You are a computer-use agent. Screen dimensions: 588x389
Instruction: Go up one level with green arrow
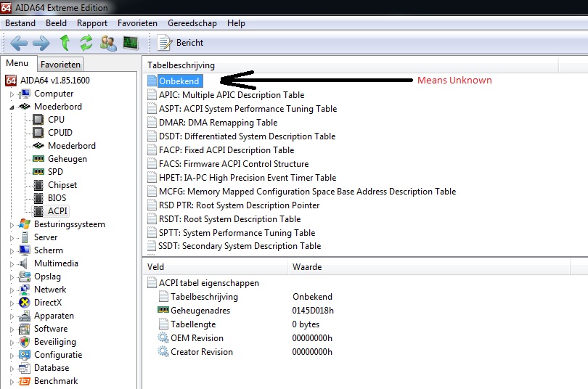tap(65, 43)
